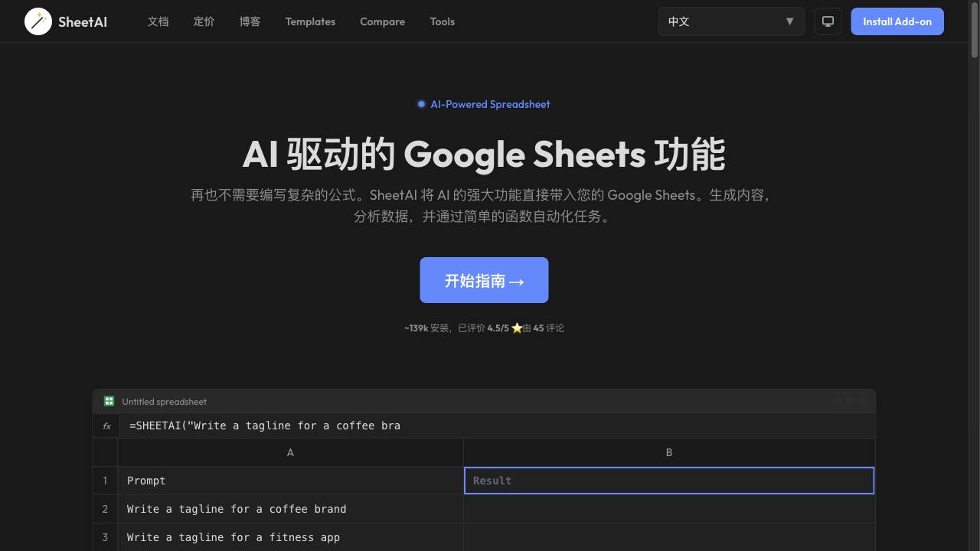Click the 4.5/5 rating text
980x551 pixels.
(498, 328)
